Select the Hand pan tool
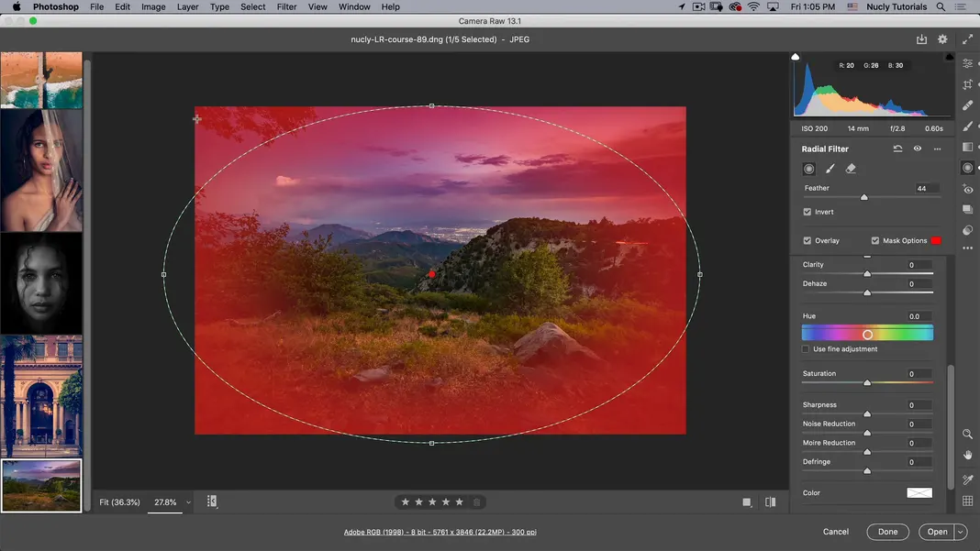Image resolution: width=980 pixels, height=551 pixels. point(967,456)
